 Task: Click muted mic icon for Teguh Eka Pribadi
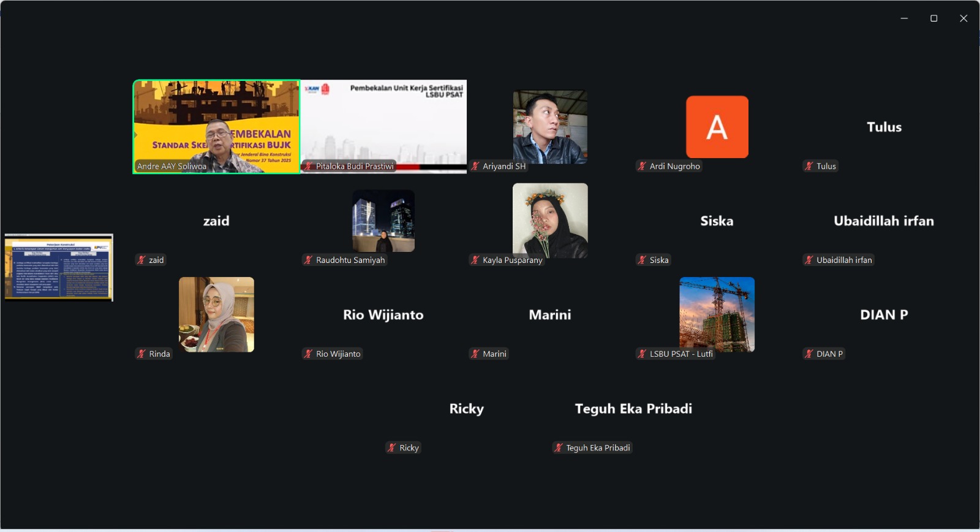[x=559, y=448]
